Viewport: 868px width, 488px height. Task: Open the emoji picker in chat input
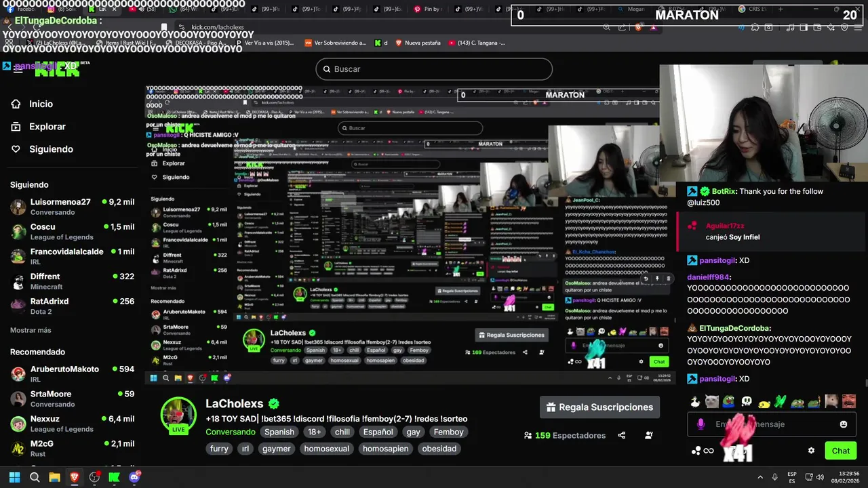(x=844, y=424)
